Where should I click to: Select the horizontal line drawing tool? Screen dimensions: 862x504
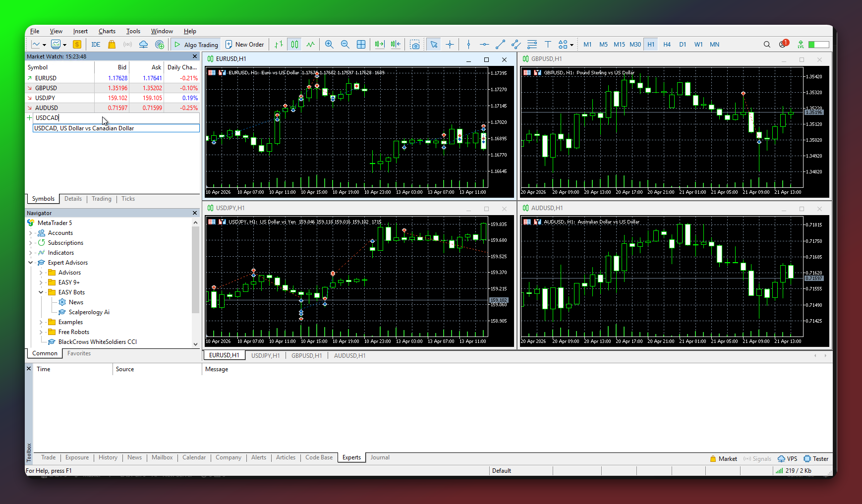point(484,44)
